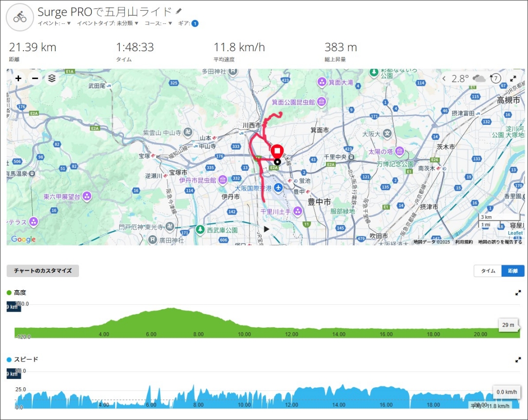Click the 千里川土手 map pin
This screenshot has width=528, height=420.
[298, 211]
